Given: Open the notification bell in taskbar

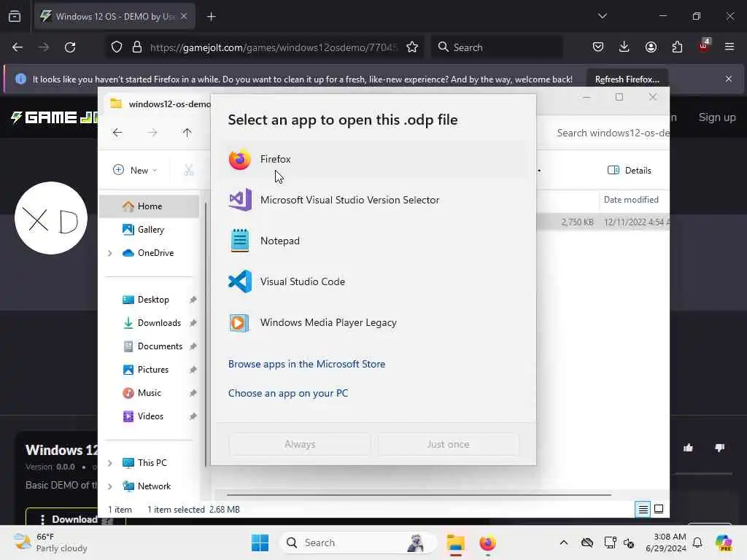Looking at the screenshot, I should pos(697,542).
